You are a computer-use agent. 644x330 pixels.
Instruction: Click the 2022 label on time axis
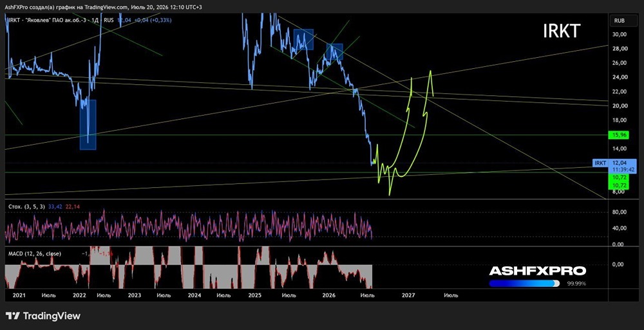point(79,295)
